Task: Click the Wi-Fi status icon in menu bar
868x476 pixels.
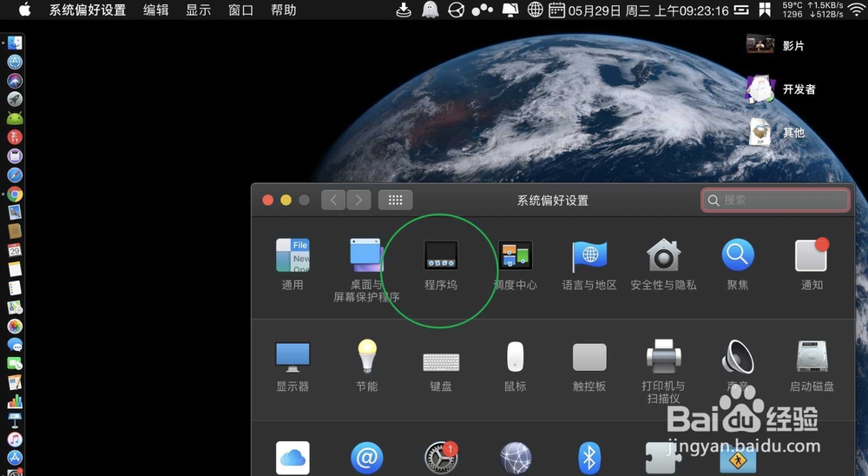Action: tap(856, 10)
